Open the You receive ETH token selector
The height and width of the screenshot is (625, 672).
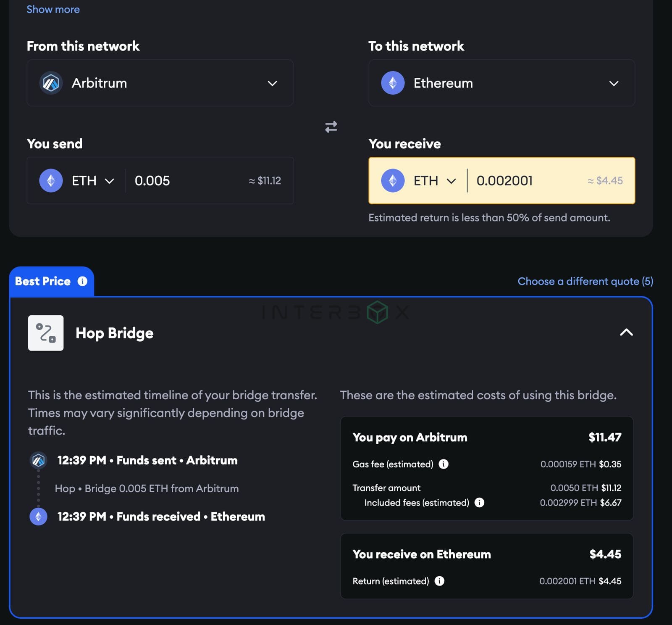419,181
